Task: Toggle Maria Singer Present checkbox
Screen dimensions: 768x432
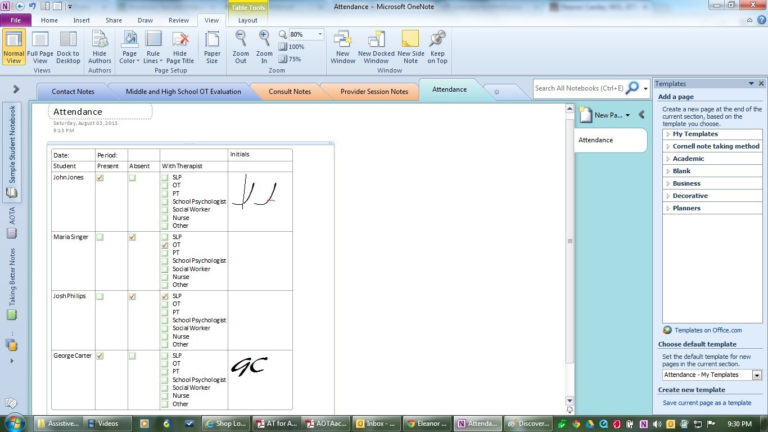Action: 100,237
